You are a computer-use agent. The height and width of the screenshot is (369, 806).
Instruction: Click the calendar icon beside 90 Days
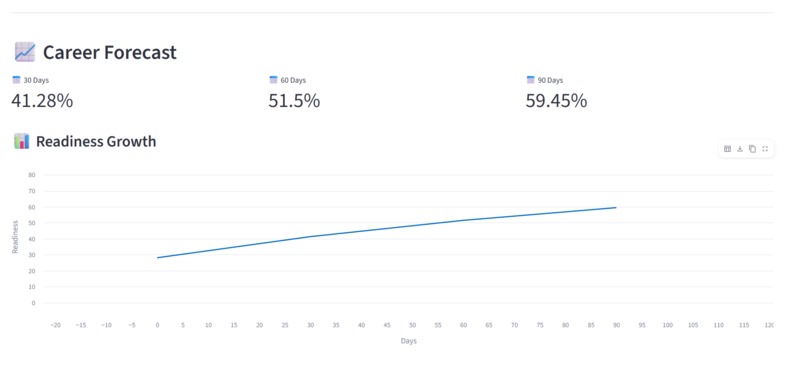[x=531, y=80]
